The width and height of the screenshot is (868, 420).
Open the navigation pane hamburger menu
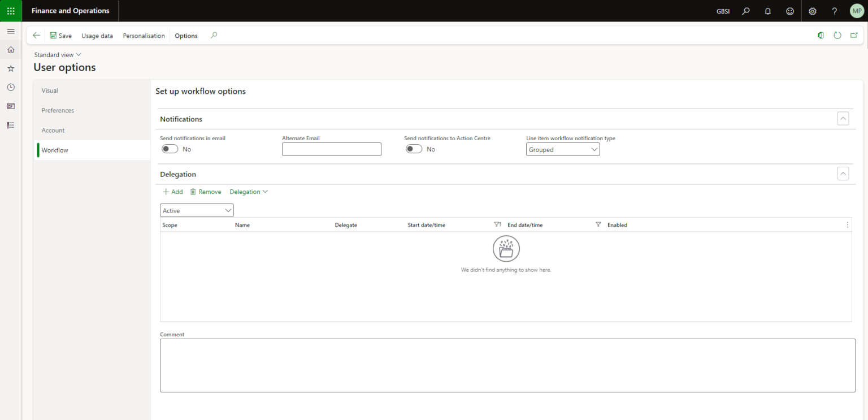click(x=10, y=31)
